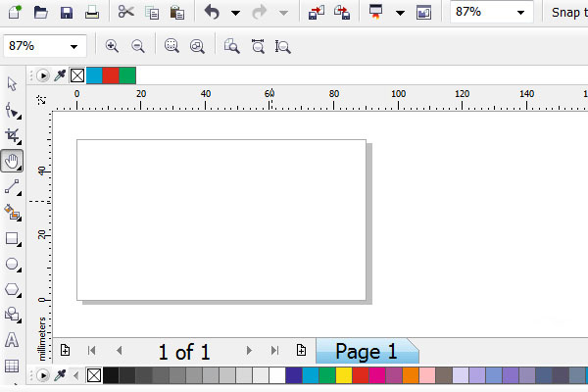The width and height of the screenshot is (588, 392).
Task: Redo the last undone action
Action: (x=259, y=13)
